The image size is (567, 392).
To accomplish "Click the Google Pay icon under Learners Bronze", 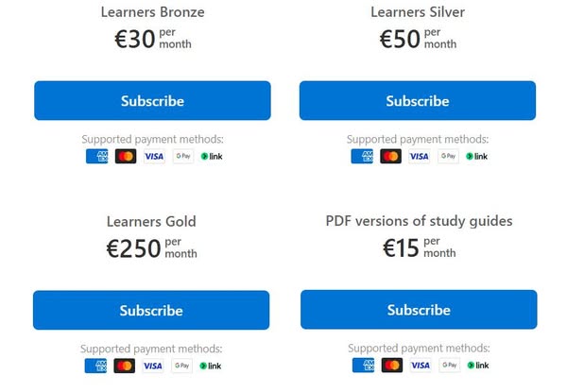I will (182, 156).
